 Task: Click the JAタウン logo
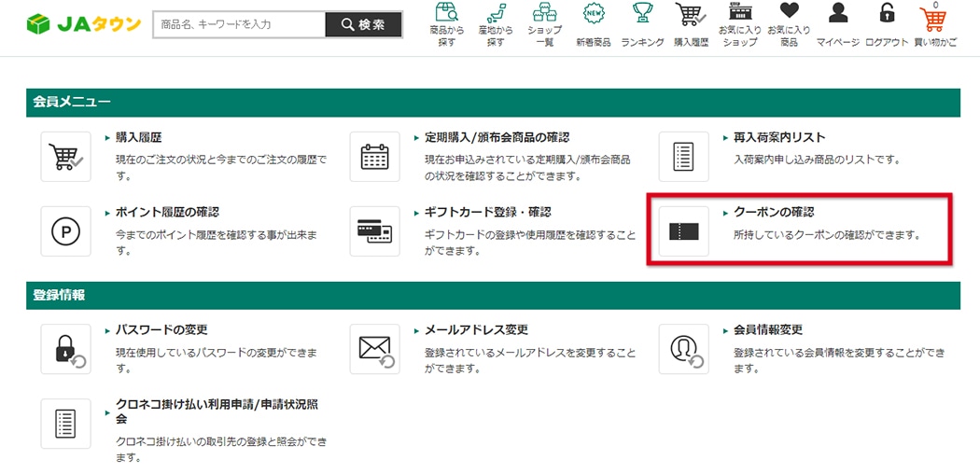(x=84, y=24)
